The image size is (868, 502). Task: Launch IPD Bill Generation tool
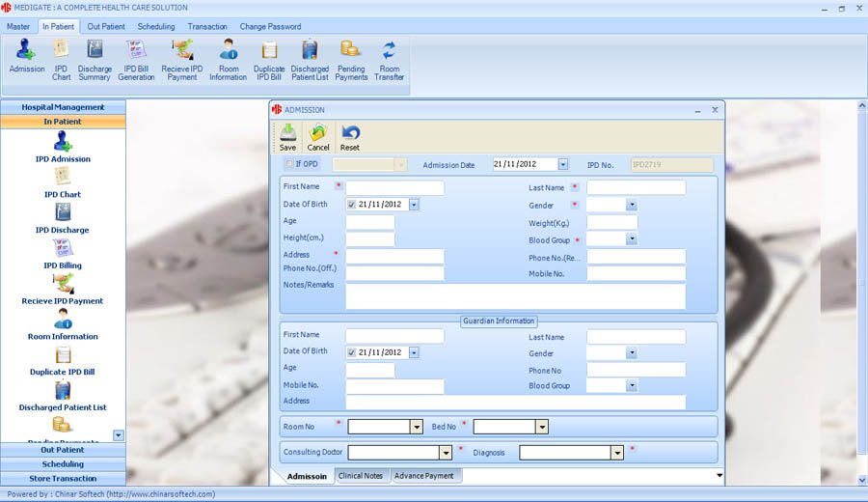[136, 61]
